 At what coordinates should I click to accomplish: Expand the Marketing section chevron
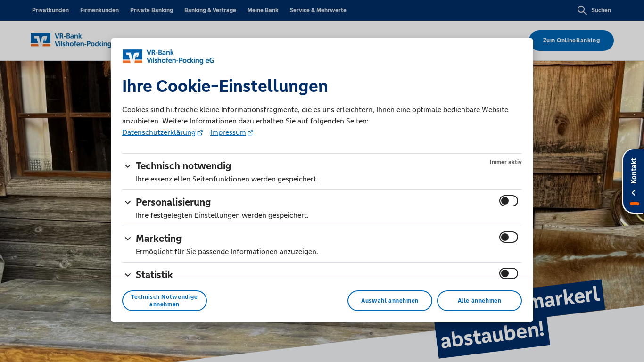(x=128, y=239)
